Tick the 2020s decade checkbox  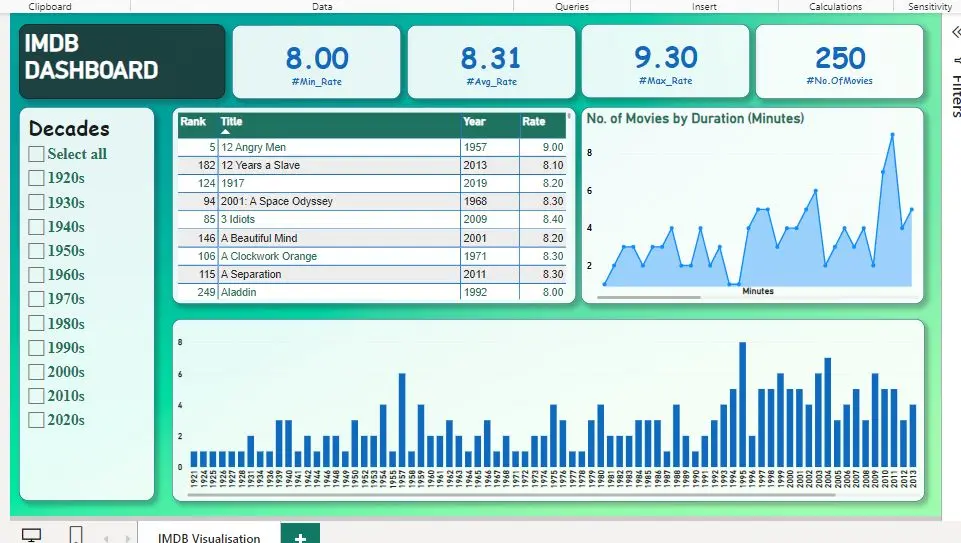click(x=36, y=420)
